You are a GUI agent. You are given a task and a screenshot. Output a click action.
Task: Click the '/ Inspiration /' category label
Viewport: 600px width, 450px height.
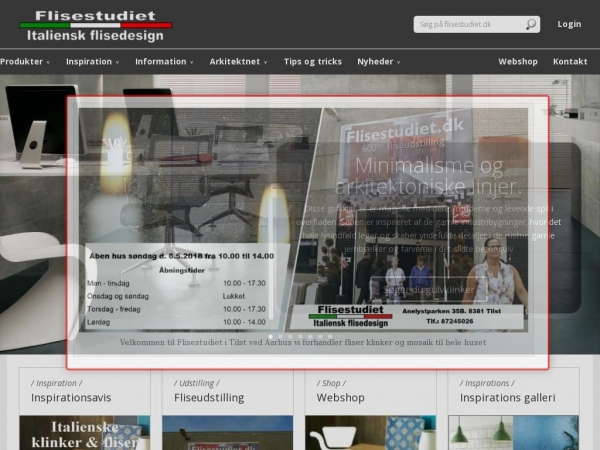(x=57, y=383)
